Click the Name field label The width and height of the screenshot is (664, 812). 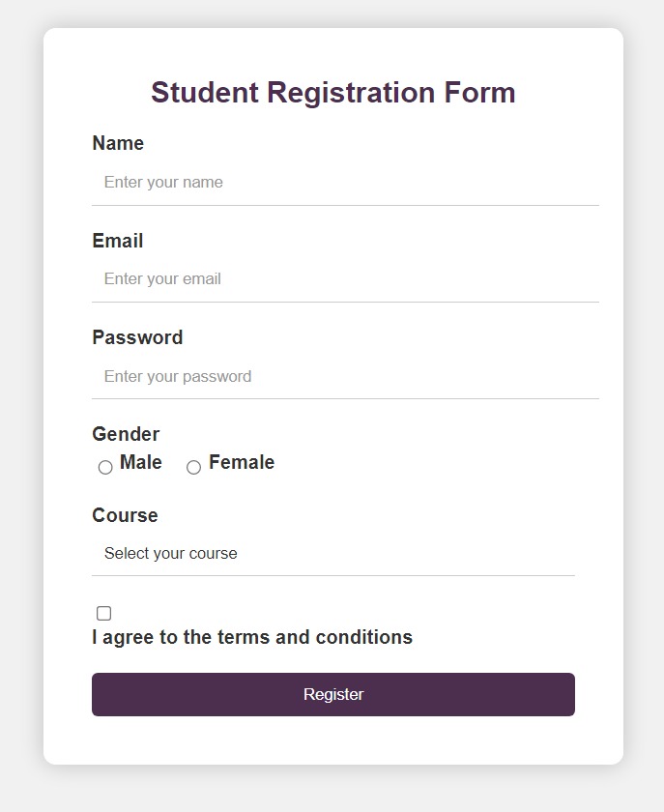tap(118, 143)
